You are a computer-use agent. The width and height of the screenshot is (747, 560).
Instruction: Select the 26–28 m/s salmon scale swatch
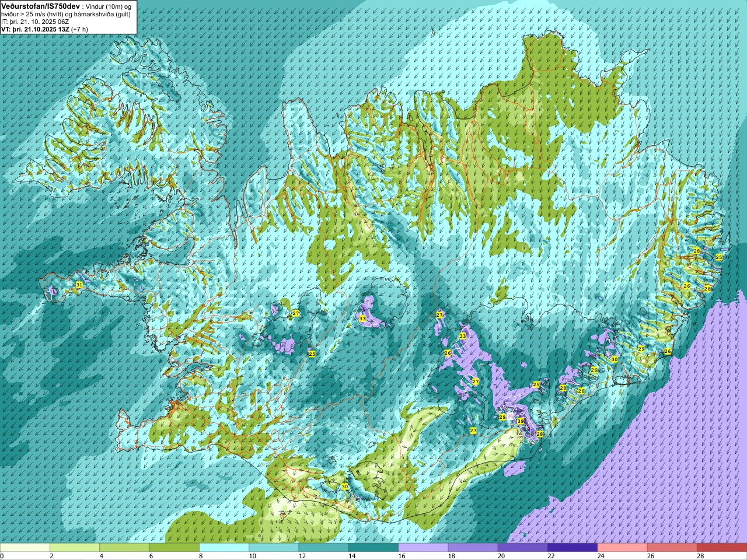click(x=672, y=548)
